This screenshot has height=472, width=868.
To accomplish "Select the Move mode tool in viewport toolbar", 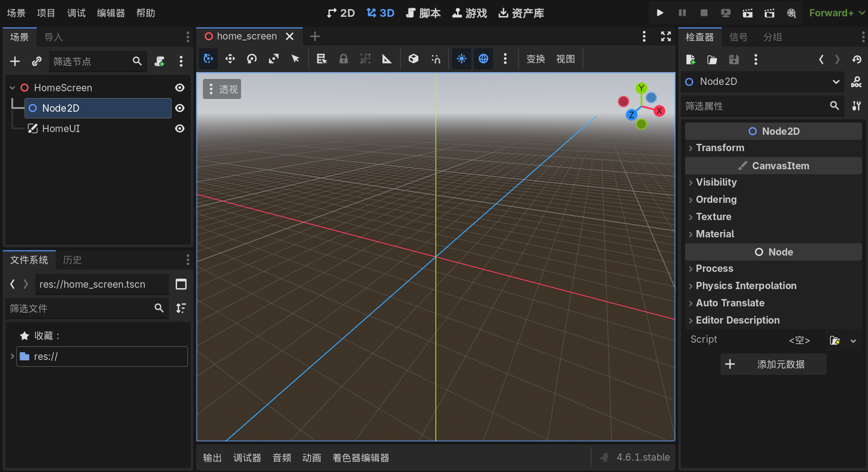I will coord(230,59).
